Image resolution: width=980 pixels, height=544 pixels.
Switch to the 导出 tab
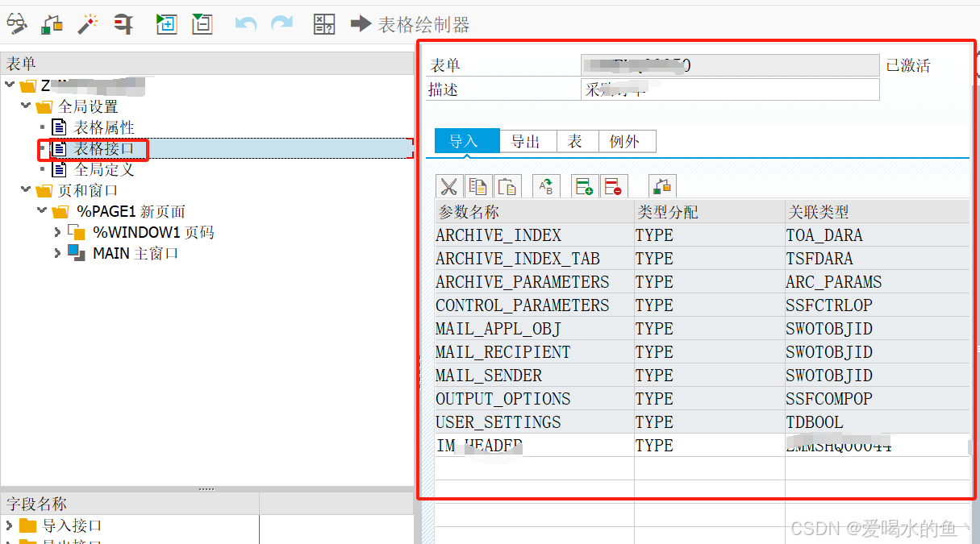pos(528,141)
